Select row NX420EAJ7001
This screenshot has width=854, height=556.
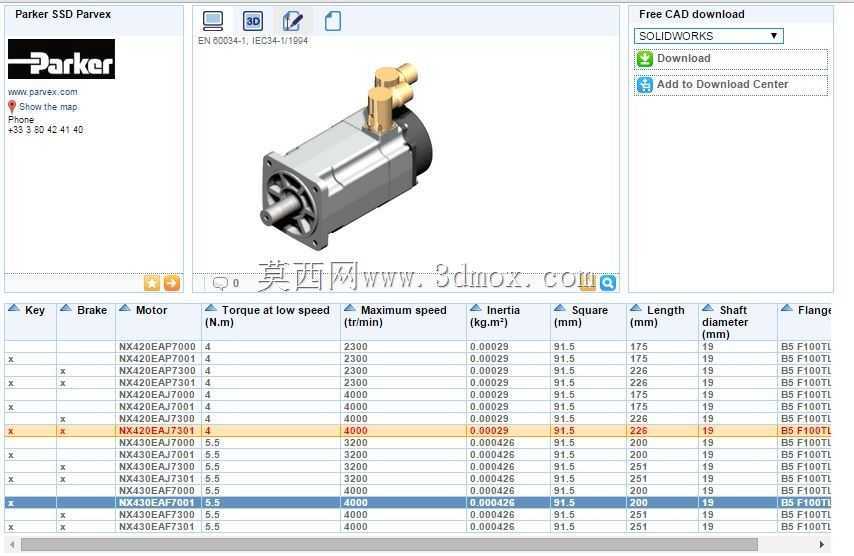418,407
